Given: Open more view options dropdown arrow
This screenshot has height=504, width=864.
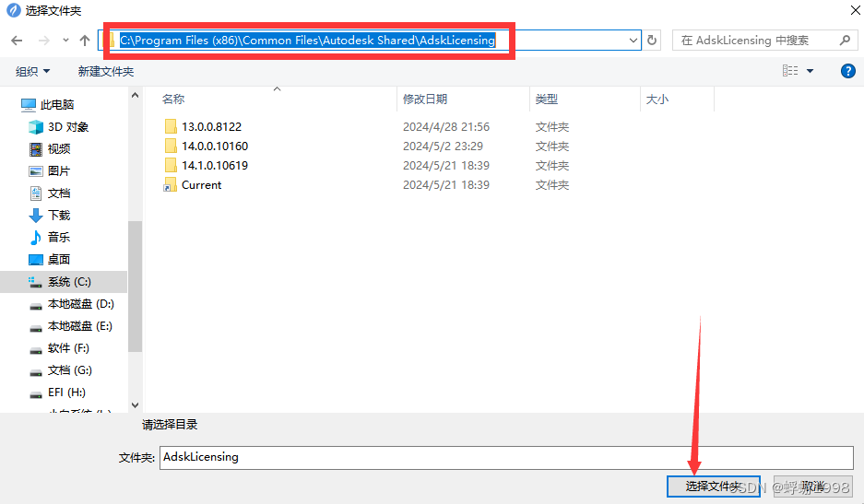Looking at the screenshot, I should click(810, 71).
